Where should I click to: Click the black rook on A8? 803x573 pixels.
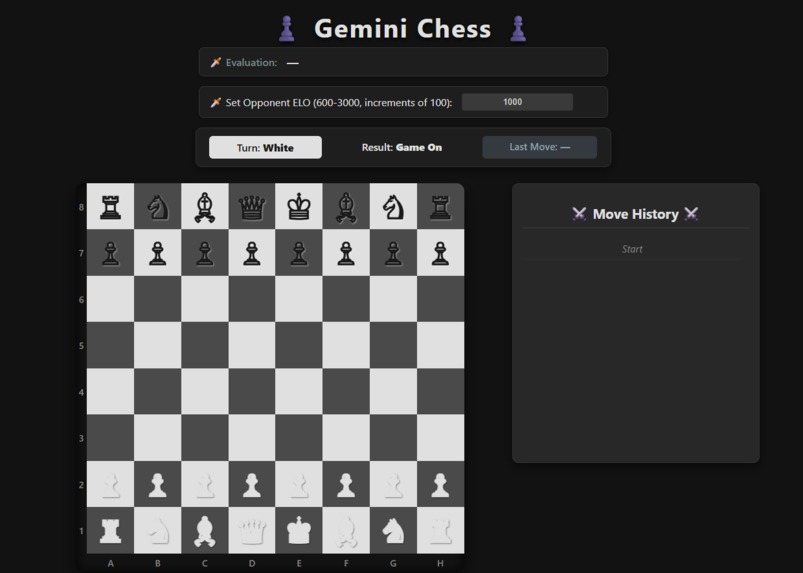point(111,207)
